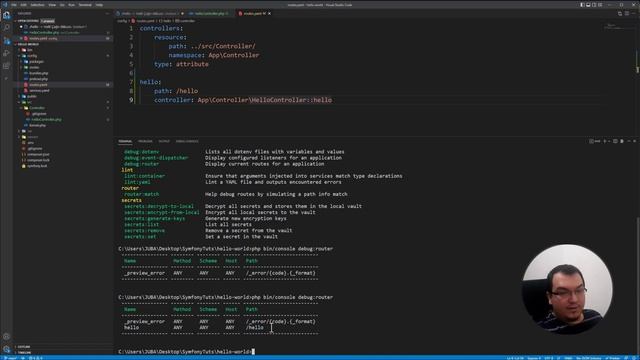Open the terminal launch profile dropdown arrow
640x360 pixels.
pos(609,141)
